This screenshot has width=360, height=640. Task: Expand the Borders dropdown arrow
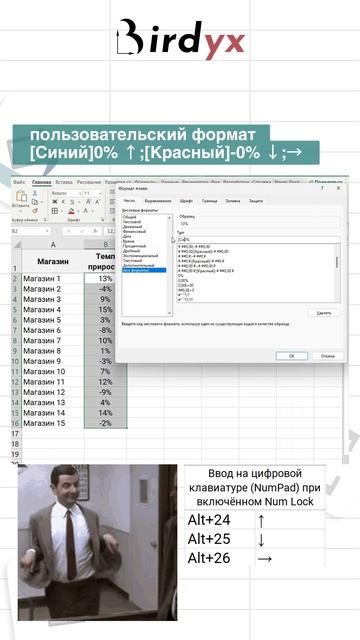pos(61,211)
